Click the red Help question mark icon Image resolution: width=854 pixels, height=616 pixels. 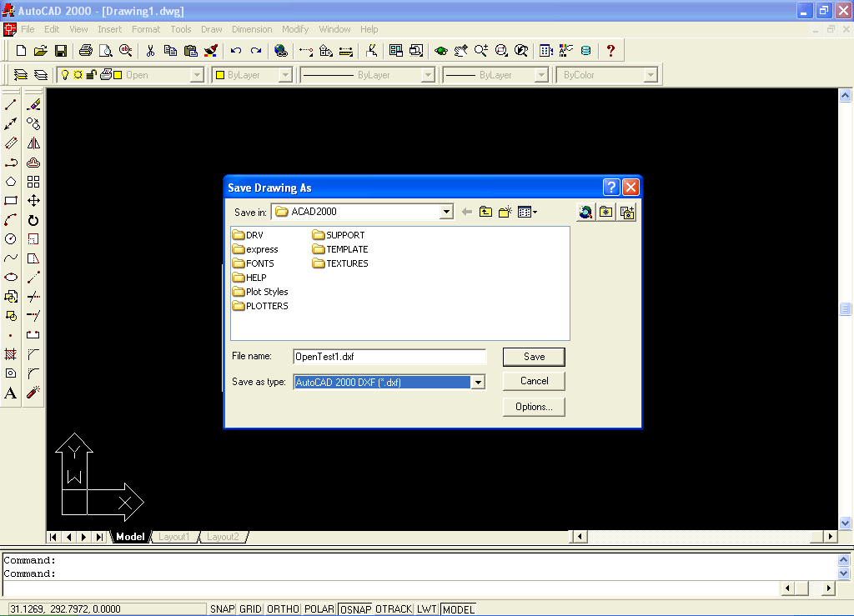[610, 51]
